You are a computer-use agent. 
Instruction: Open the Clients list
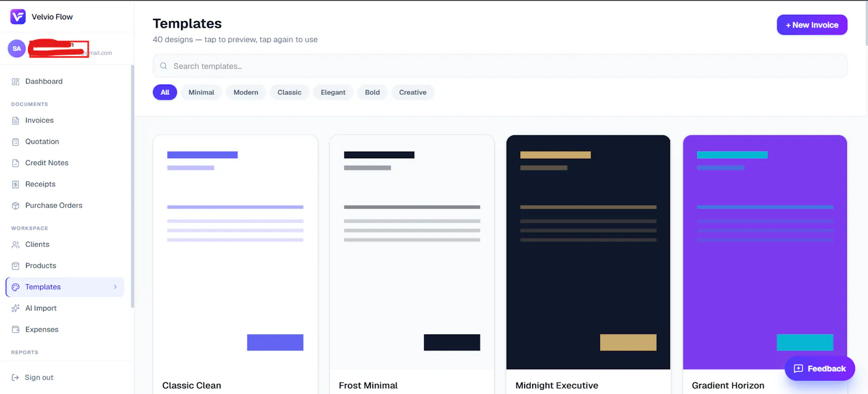click(x=66, y=244)
